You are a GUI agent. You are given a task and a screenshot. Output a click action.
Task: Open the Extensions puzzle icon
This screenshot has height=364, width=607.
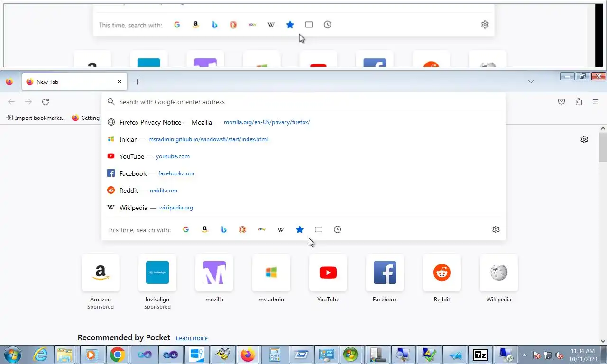click(579, 101)
